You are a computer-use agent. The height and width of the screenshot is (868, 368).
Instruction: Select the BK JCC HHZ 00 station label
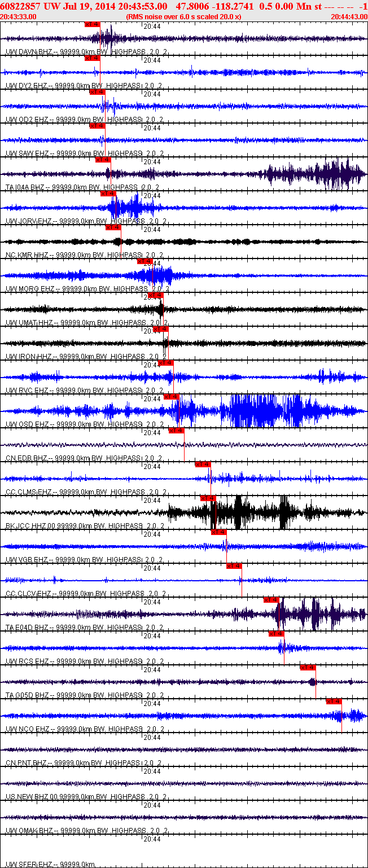30,525
